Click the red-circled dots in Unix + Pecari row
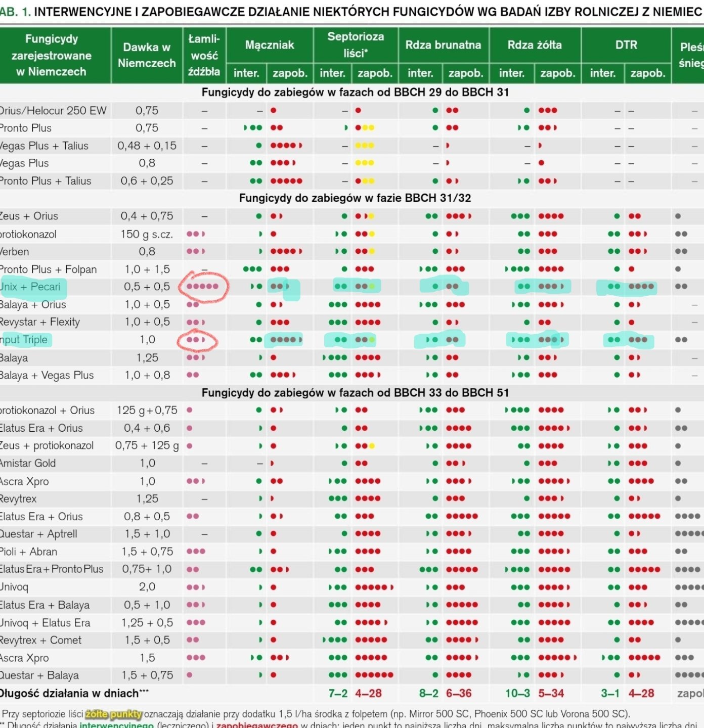704x728 pixels. click(203, 286)
